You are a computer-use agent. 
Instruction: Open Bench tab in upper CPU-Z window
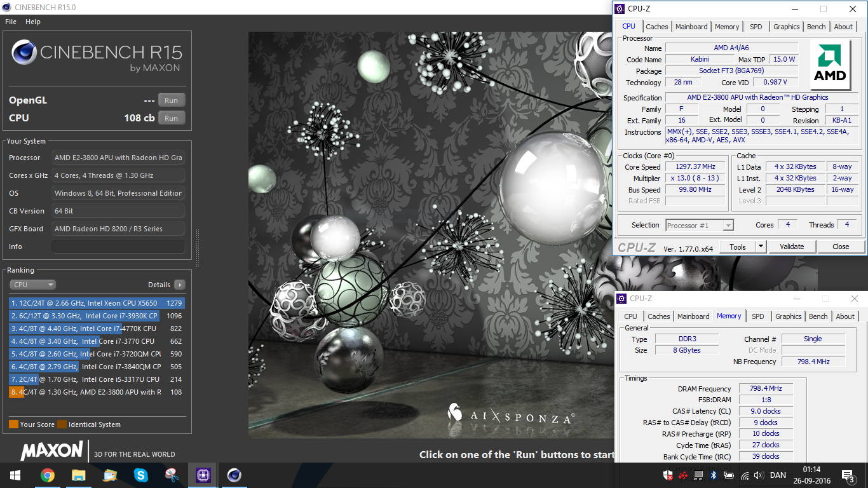(x=817, y=27)
